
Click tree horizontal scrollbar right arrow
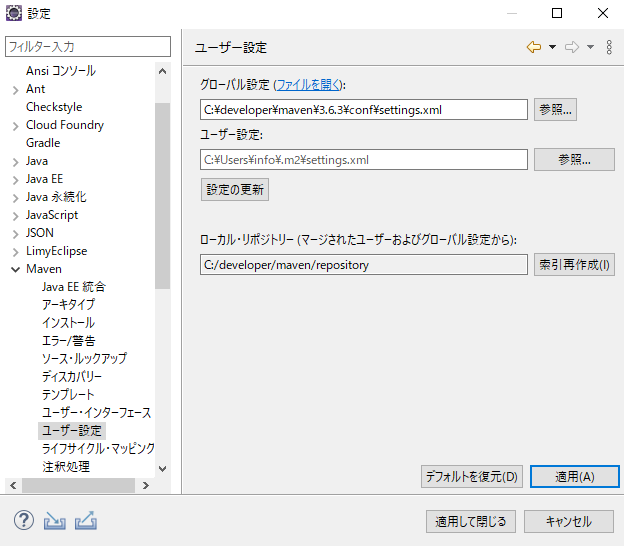(146, 486)
